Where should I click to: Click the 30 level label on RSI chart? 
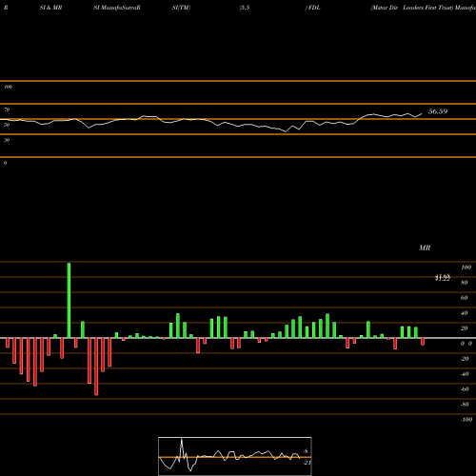7,140
